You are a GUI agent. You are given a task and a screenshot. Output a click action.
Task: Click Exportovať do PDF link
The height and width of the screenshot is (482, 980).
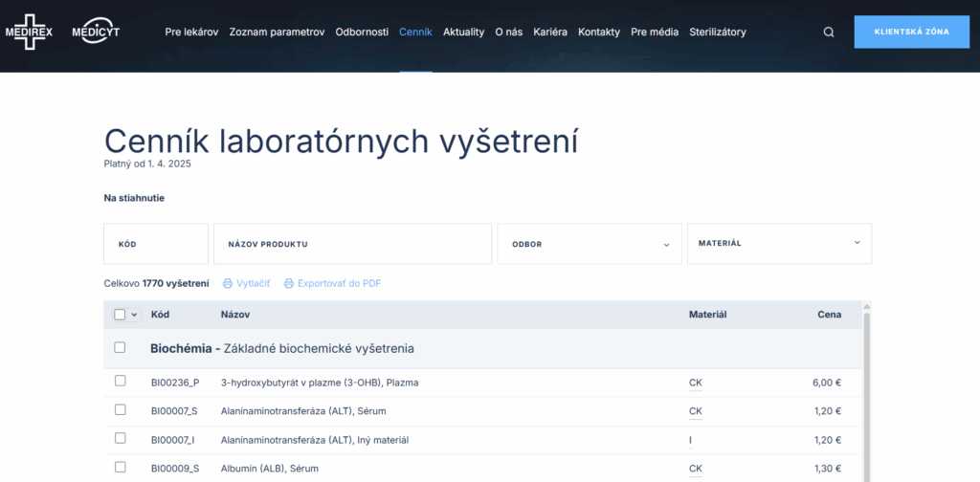coord(340,283)
